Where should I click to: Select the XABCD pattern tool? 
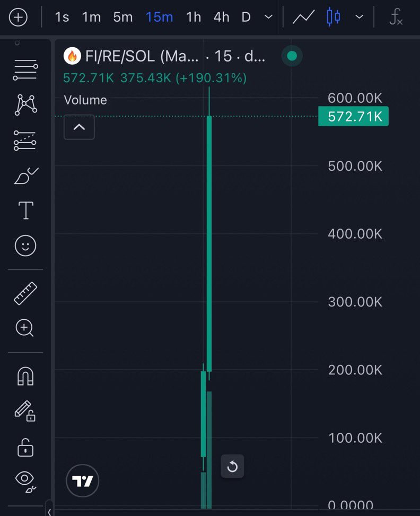pos(25,104)
